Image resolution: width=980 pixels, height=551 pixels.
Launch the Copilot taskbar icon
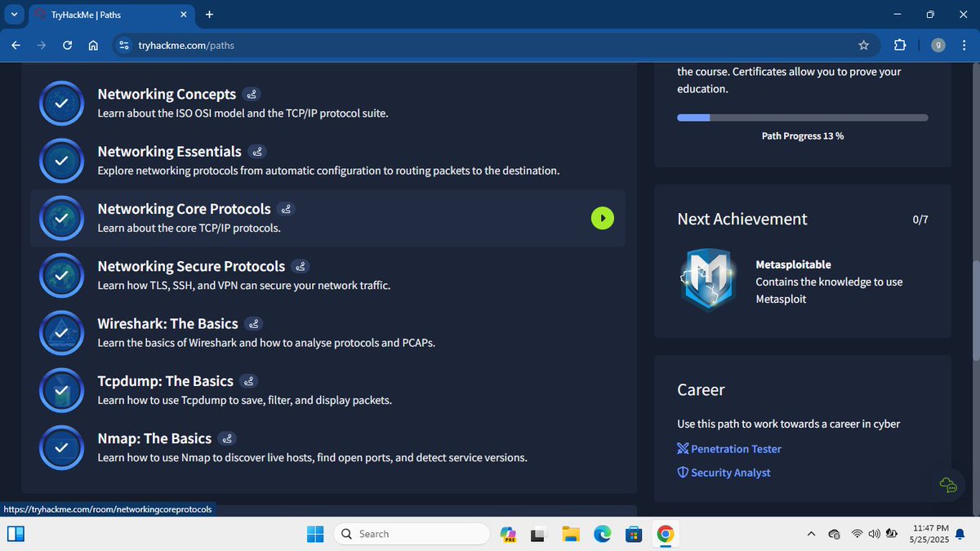click(x=507, y=534)
